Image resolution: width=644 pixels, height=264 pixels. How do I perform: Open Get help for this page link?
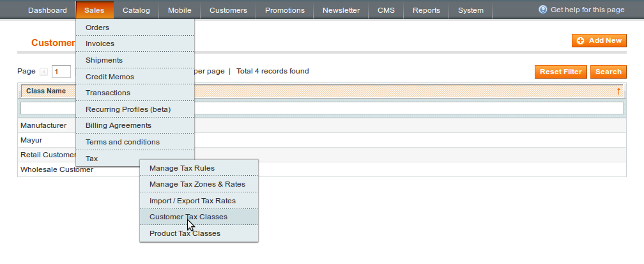click(x=587, y=10)
